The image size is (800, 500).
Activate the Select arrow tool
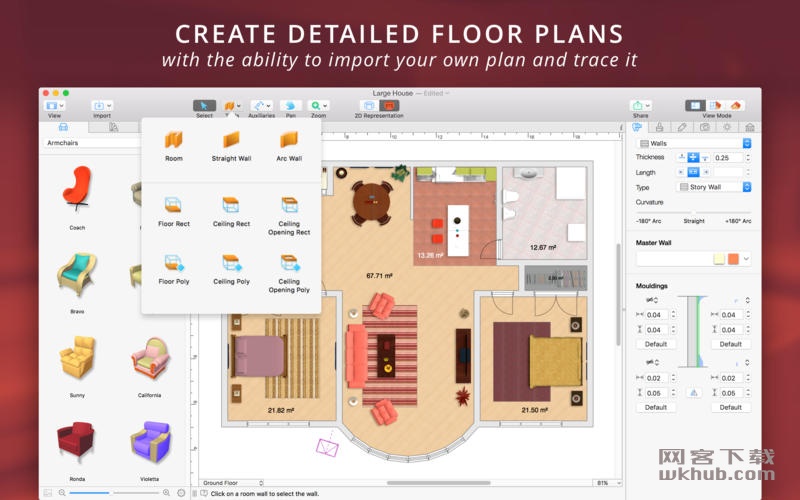[x=204, y=106]
